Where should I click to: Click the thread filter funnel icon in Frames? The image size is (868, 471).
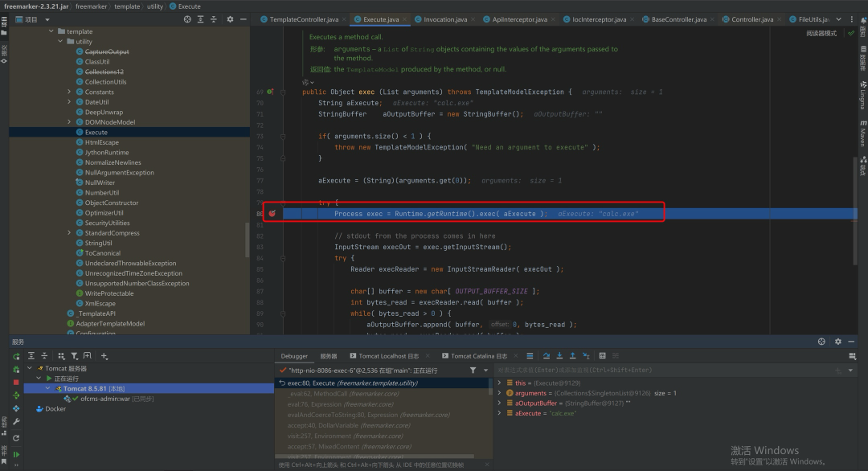(473, 371)
